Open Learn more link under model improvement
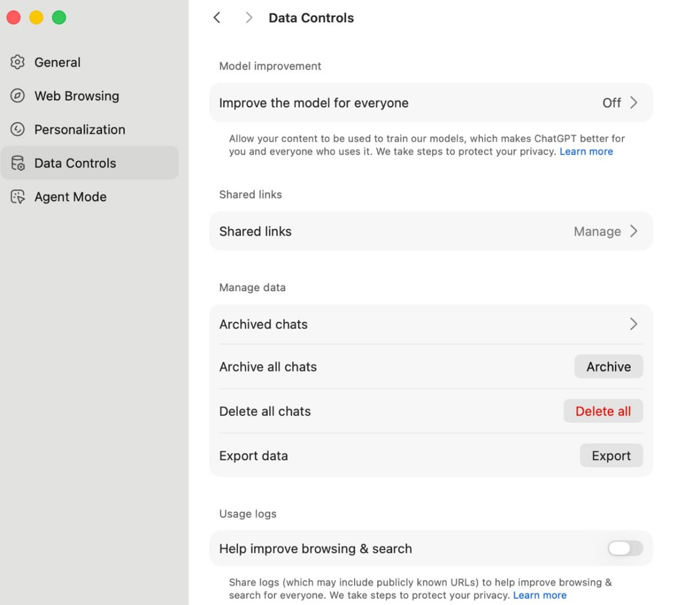Image resolution: width=700 pixels, height=605 pixels. coord(586,152)
